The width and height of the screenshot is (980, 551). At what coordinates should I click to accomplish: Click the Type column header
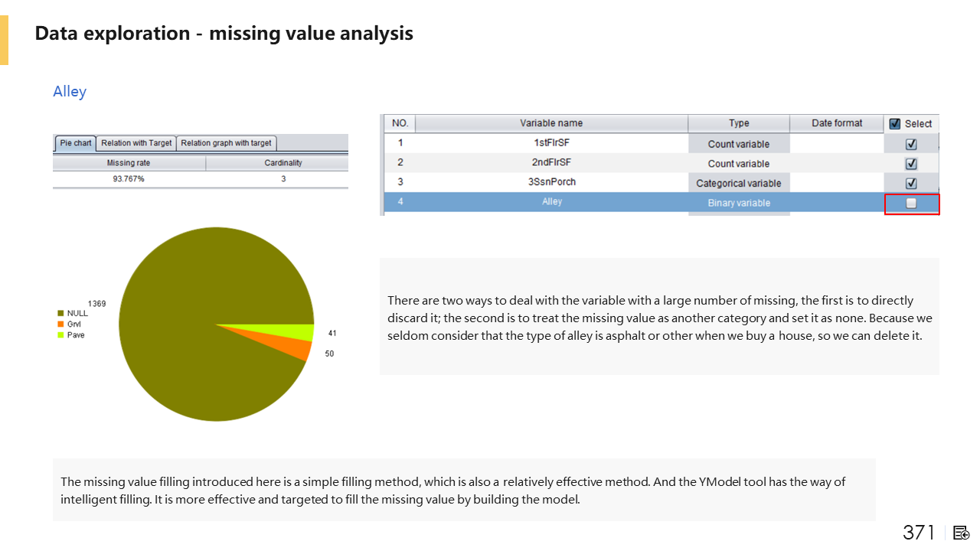(x=739, y=123)
